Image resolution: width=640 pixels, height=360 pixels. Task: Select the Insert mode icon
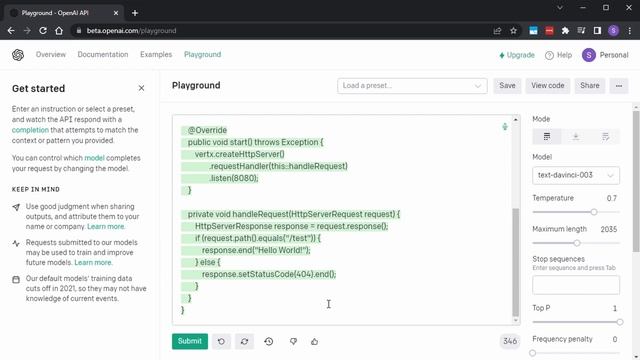pos(576,136)
